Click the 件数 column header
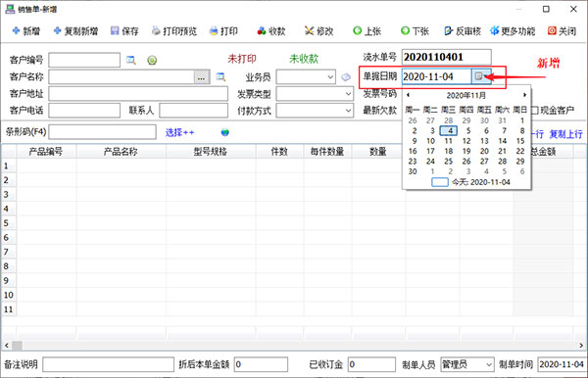Image resolution: width=588 pixels, height=378 pixels. pos(279,152)
